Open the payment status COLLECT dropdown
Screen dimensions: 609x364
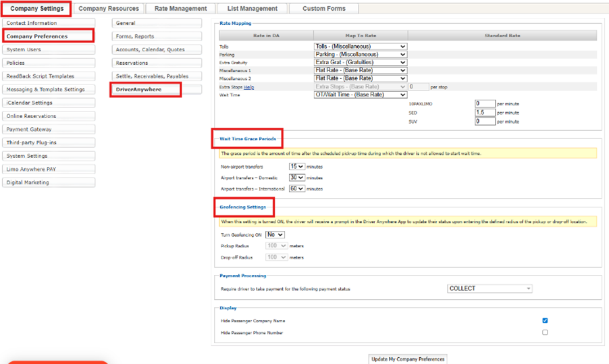(x=489, y=288)
